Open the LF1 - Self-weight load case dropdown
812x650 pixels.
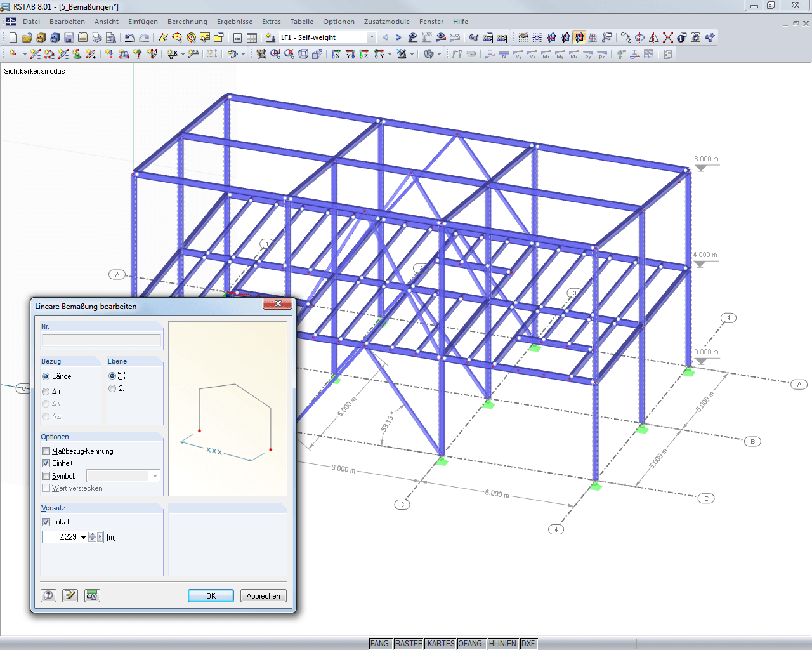click(x=372, y=37)
